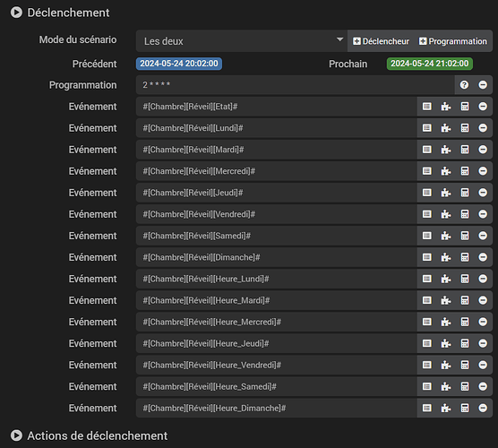Open the cron help question-mark icon

(464, 85)
